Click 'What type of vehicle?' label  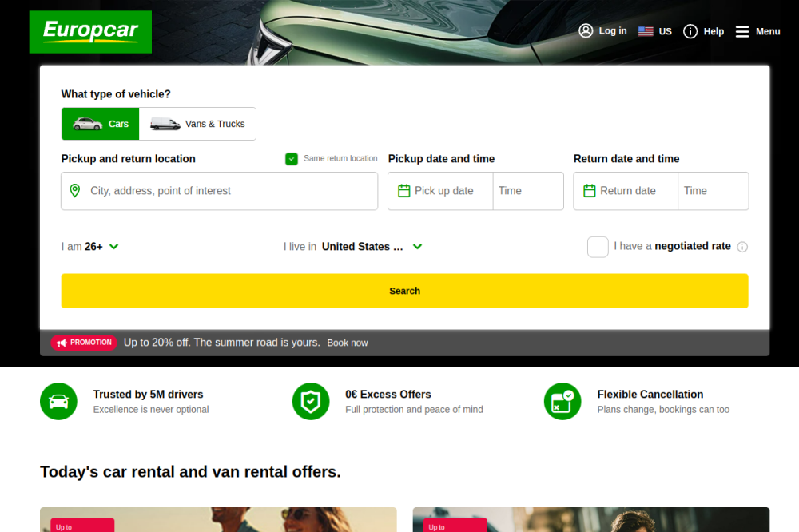[x=116, y=94]
